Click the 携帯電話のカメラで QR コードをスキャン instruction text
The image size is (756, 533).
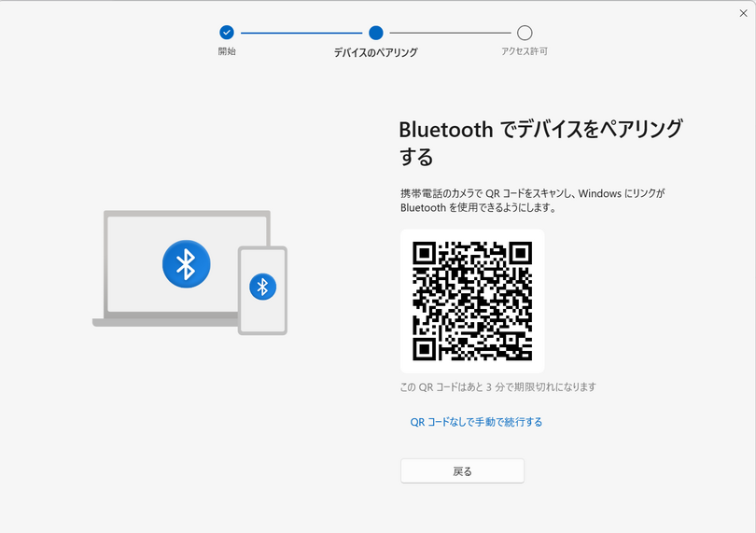[533, 200]
